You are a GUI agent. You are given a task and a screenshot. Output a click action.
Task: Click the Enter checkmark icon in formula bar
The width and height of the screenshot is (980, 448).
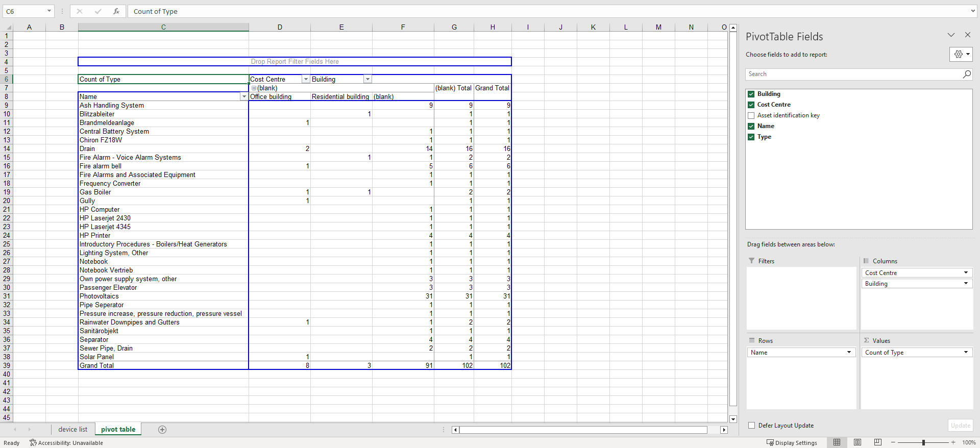pos(98,11)
